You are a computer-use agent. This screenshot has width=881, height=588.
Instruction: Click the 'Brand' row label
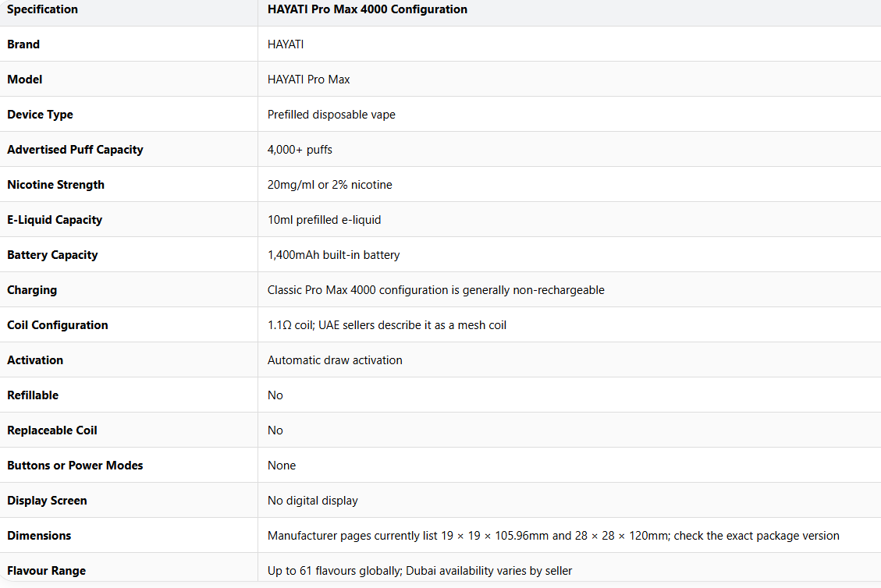tap(23, 44)
